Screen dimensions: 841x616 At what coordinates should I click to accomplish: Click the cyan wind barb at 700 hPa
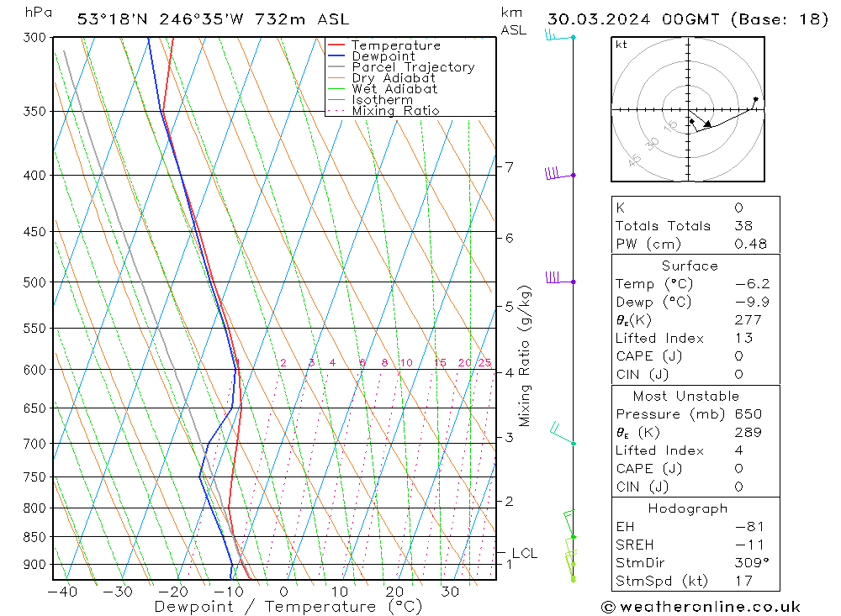tap(563, 434)
